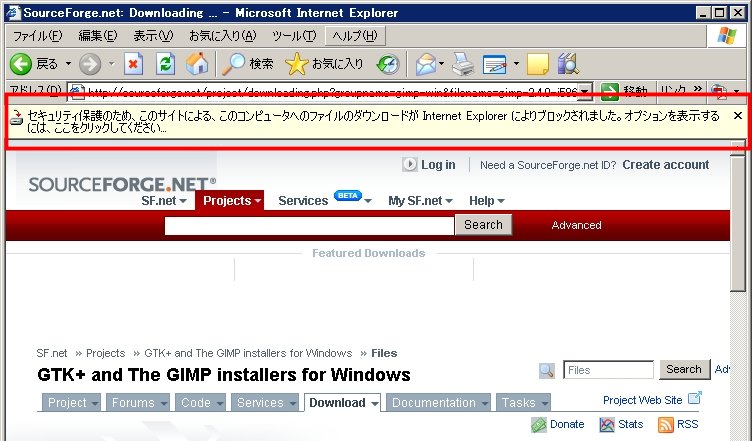Image resolution: width=752 pixels, height=441 pixels.
Task: Click the greyed Forward arrow button
Action: click(x=90, y=64)
